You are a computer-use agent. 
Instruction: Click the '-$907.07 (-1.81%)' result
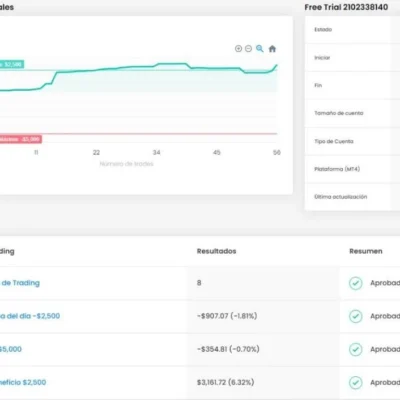(227, 316)
